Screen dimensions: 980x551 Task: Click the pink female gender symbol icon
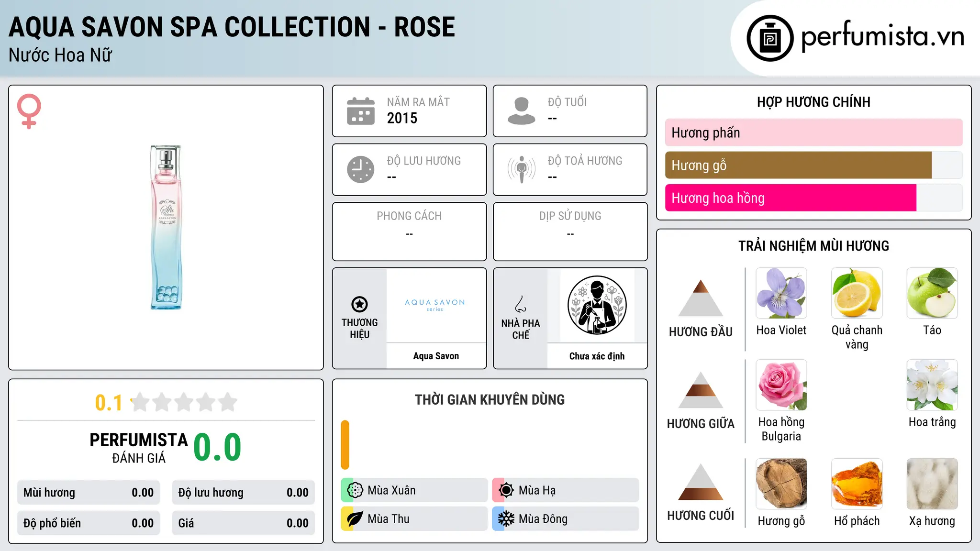coord(29,111)
